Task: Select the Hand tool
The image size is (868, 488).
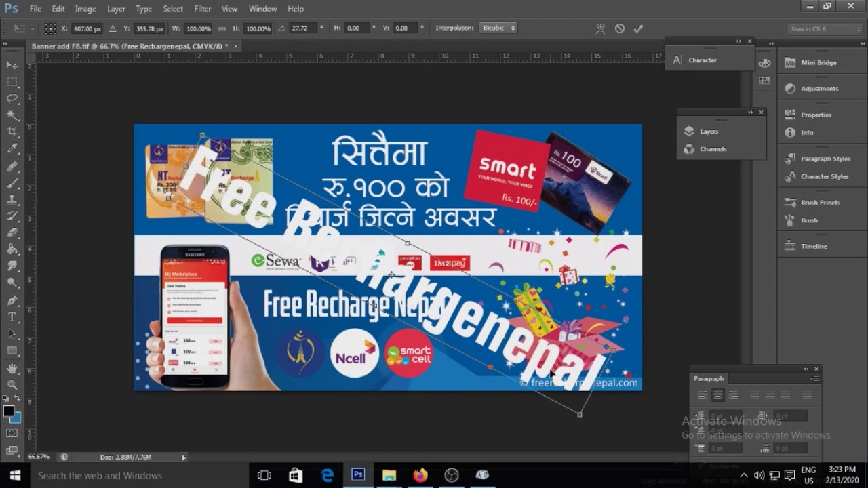Action: (x=12, y=369)
